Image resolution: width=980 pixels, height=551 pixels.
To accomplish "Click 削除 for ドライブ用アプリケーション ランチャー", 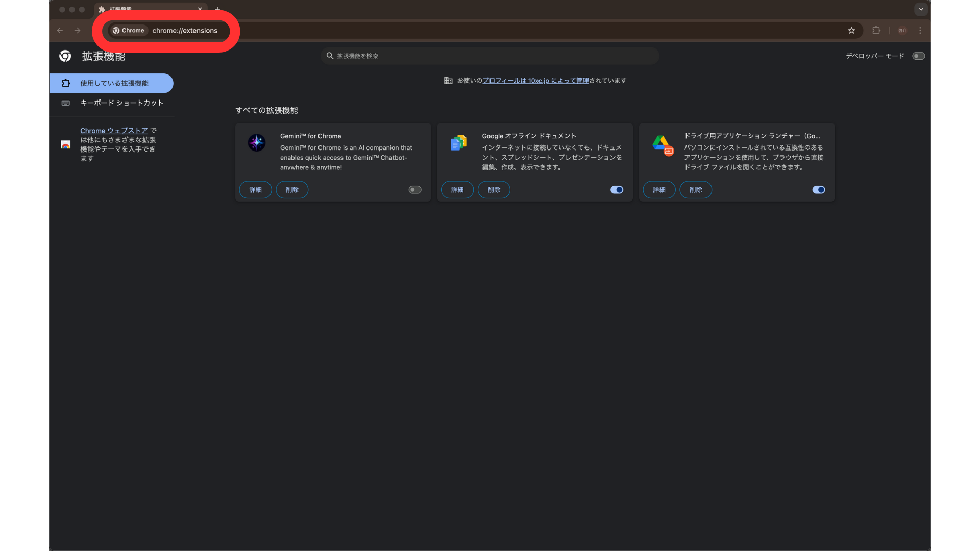I will pos(696,190).
